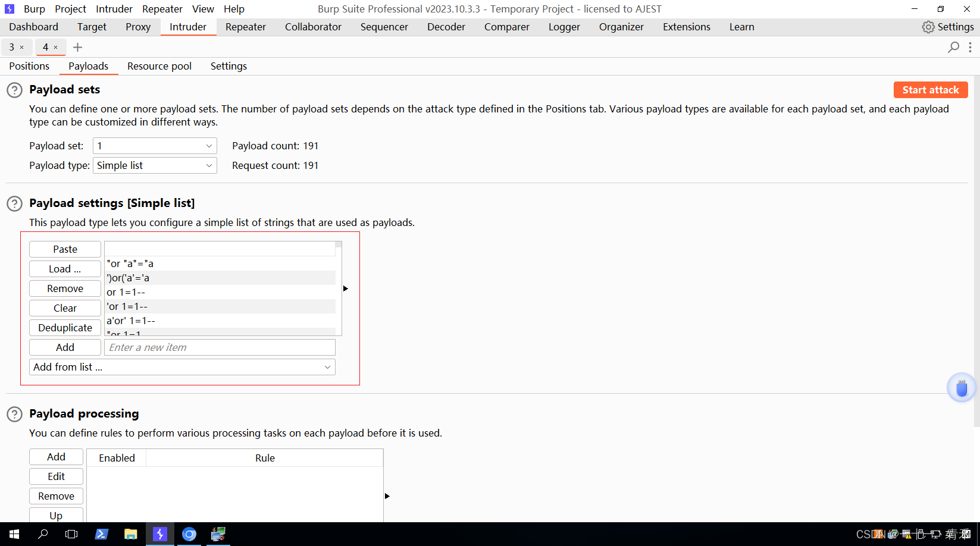
Task: Click the Load ... button
Action: point(65,269)
